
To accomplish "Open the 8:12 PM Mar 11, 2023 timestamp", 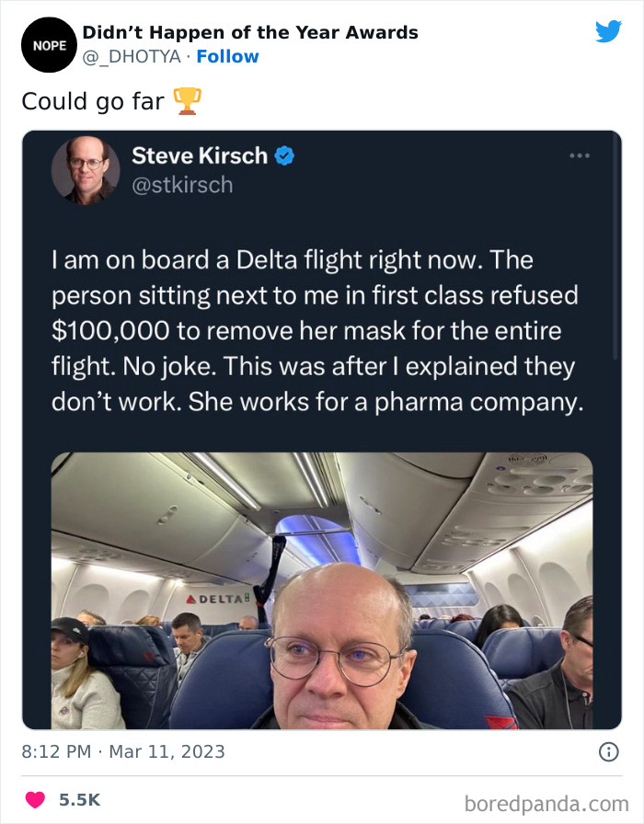I will (123, 751).
